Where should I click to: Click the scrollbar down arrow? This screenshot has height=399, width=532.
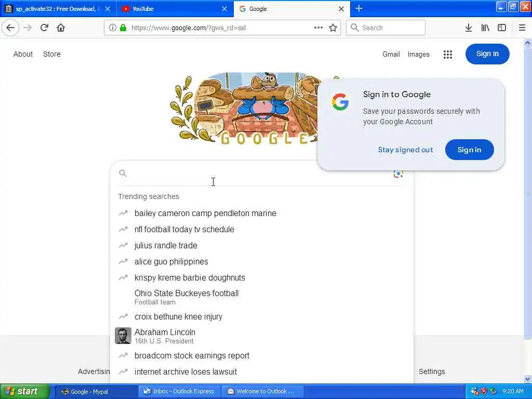click(527, 379)
